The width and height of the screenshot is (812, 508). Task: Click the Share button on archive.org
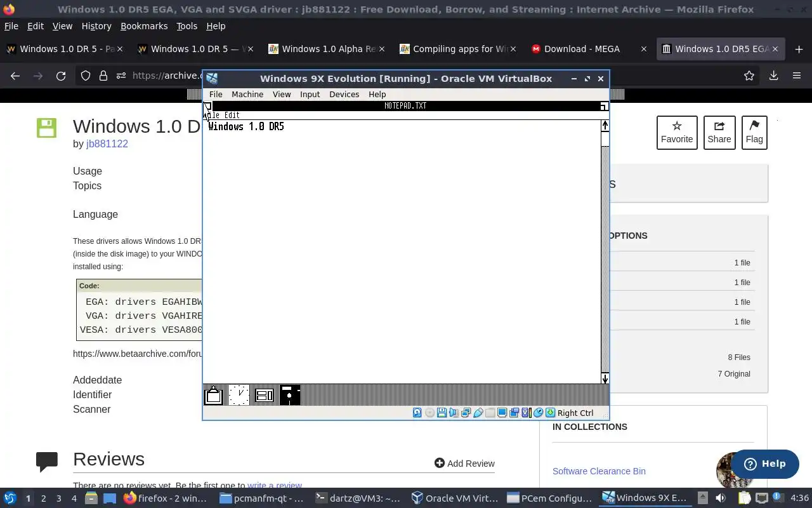[719, 133]
